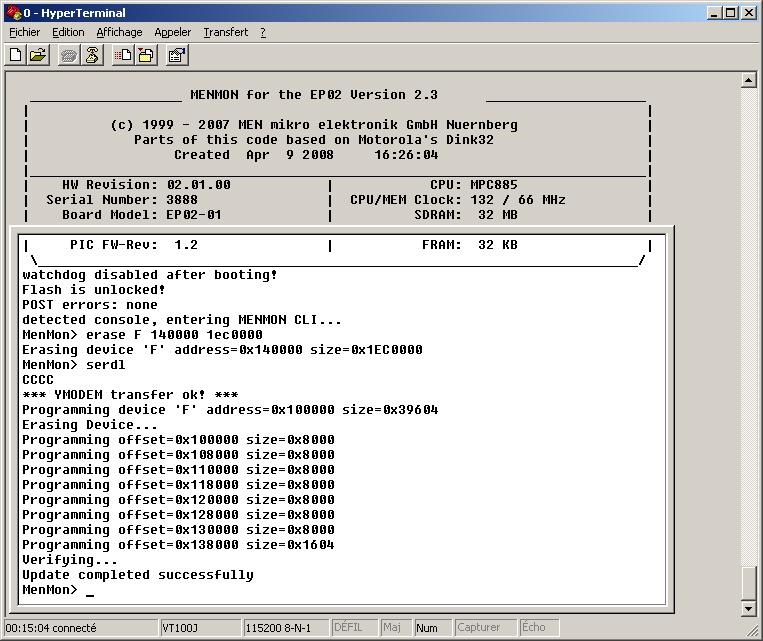The height and width of the screenshot is (641, 763).
Task: Click the 'Programming offset=0x138000 size=0x1604' line
Action: 178,545
